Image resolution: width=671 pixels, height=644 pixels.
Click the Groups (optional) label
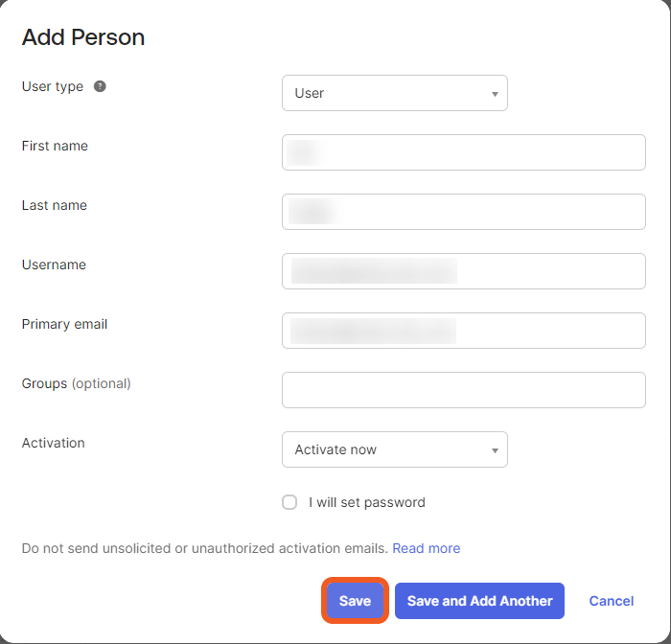coord(76,383)
